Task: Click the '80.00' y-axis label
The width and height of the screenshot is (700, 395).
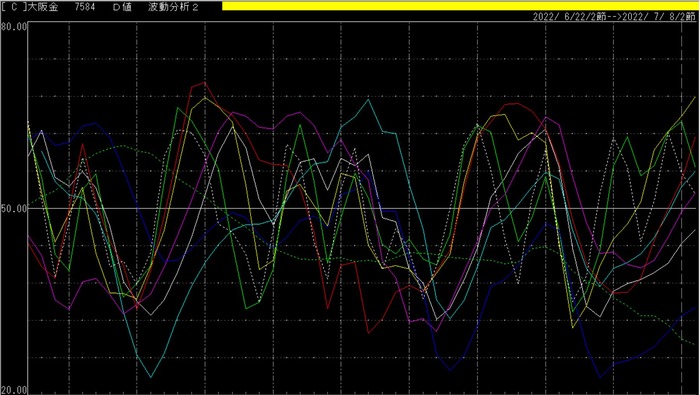Action: tap(14, 27)
